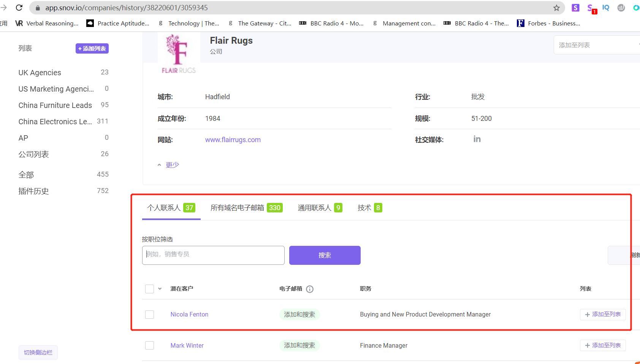Focus the job title filter input
Viewport: 640px width, 364px height.
click(x=213, y=255)
